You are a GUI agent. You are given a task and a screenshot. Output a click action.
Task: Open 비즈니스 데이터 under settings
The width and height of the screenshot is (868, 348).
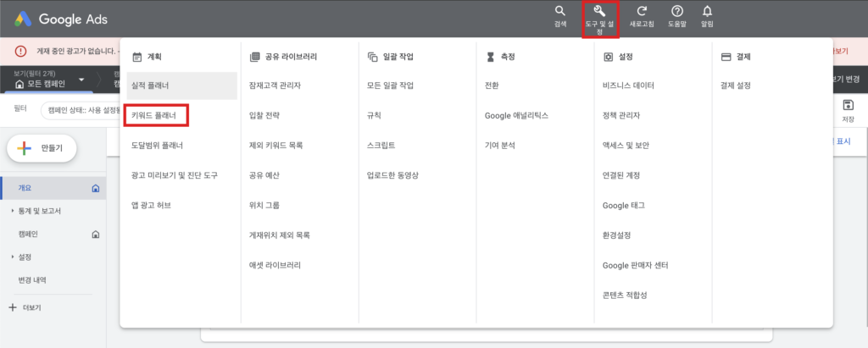point(628,86)
